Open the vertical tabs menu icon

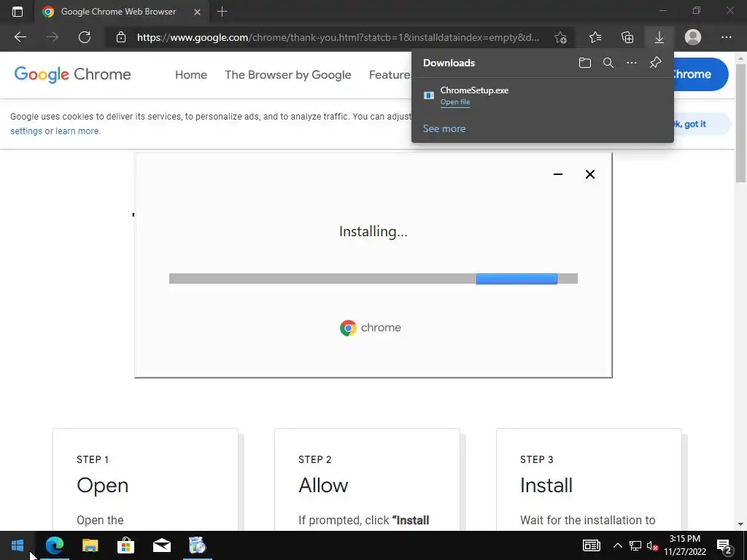pos(18,12)
